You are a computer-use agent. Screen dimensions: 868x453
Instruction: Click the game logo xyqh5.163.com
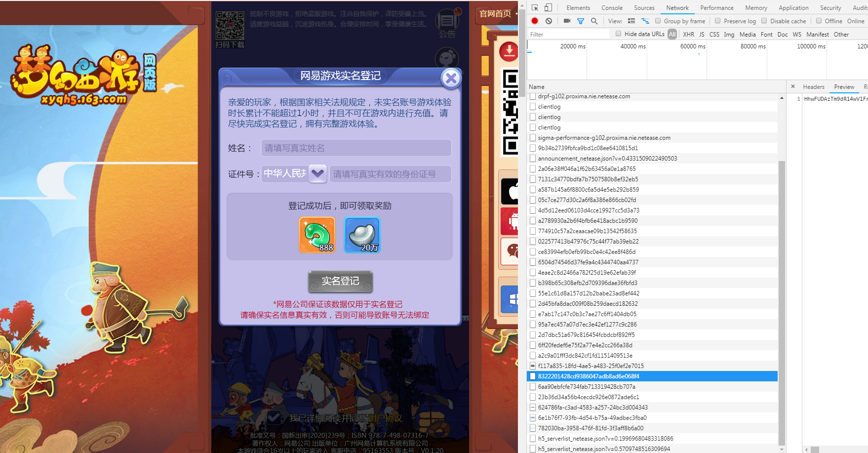point(83,75)
